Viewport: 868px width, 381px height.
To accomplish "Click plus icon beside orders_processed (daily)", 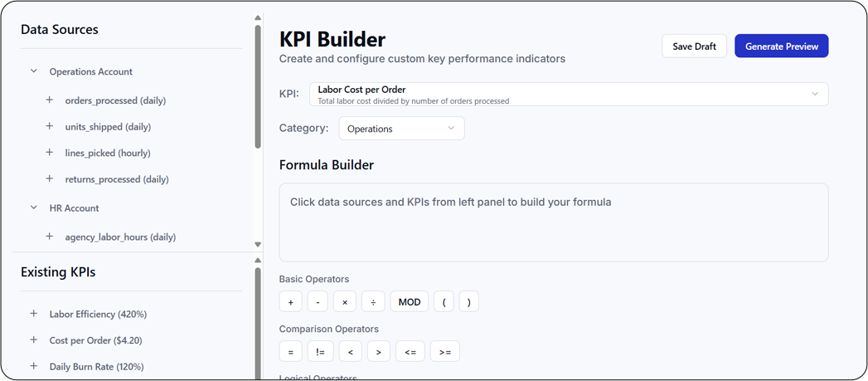I will click(50, 100).
